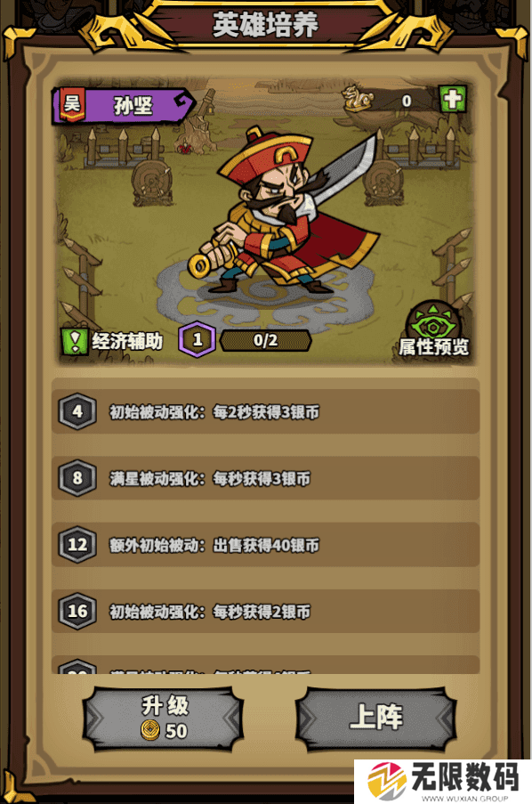Select the 每秒获得2银币 skill row
The height and width of the screenshot is (804, 532).
coord(265,611)
